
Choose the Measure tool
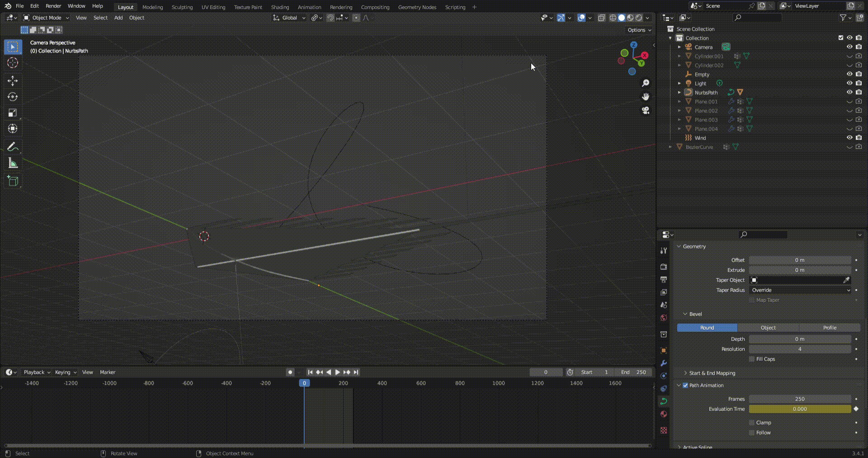[13, 163]
